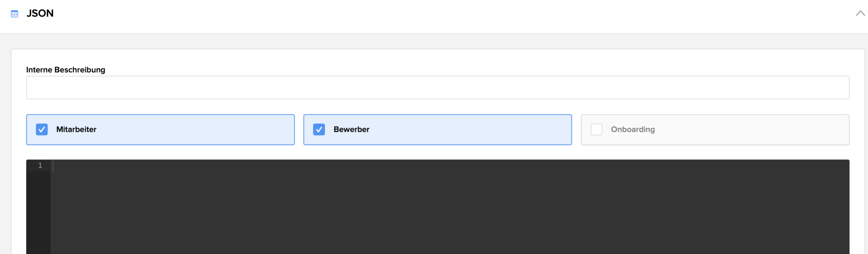Click the blue checkmark inside Mitarbeiter
Image resolution: width=868 pixels, height=254 pixels.
click(42, 129)
